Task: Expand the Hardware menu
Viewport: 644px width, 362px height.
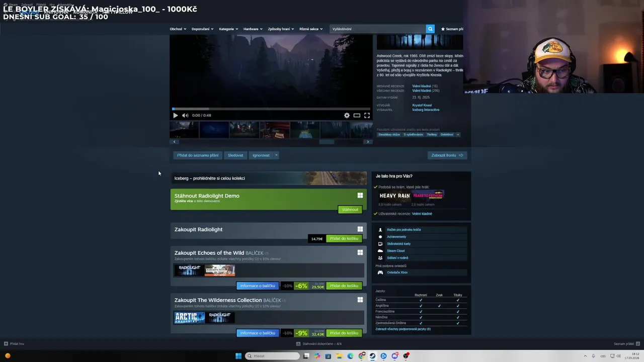Action: click(253, 29)
